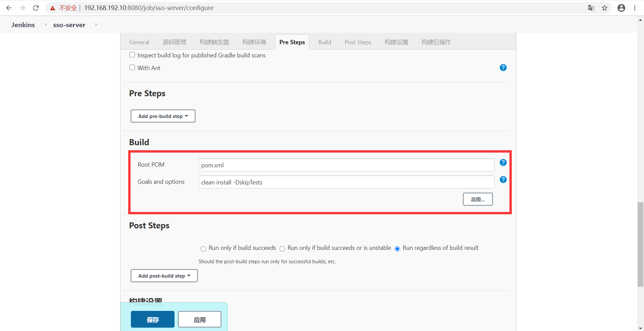This screenshot has width=644, height=331.
Task: Open help for Goals and options field
Action: [503, 180]
